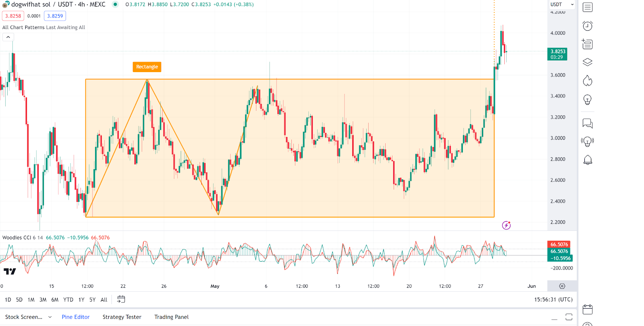644x326 pixels.
Task: Select the 3M time range
Action: point(43,299)
